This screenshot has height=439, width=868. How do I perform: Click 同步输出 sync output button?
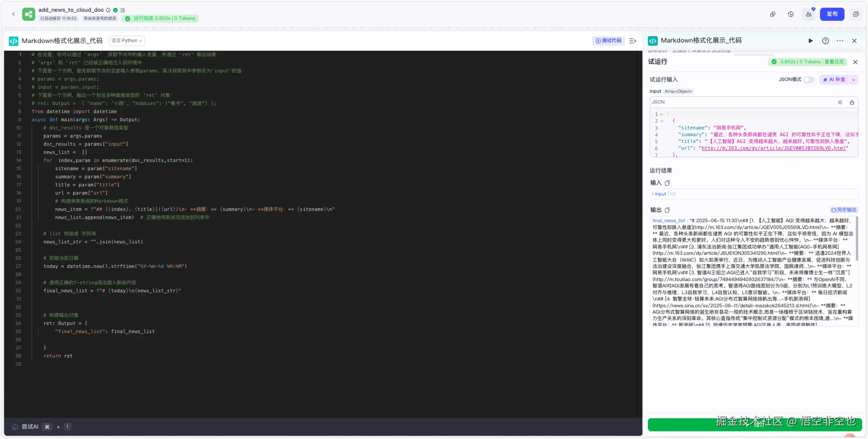point(844,210)
